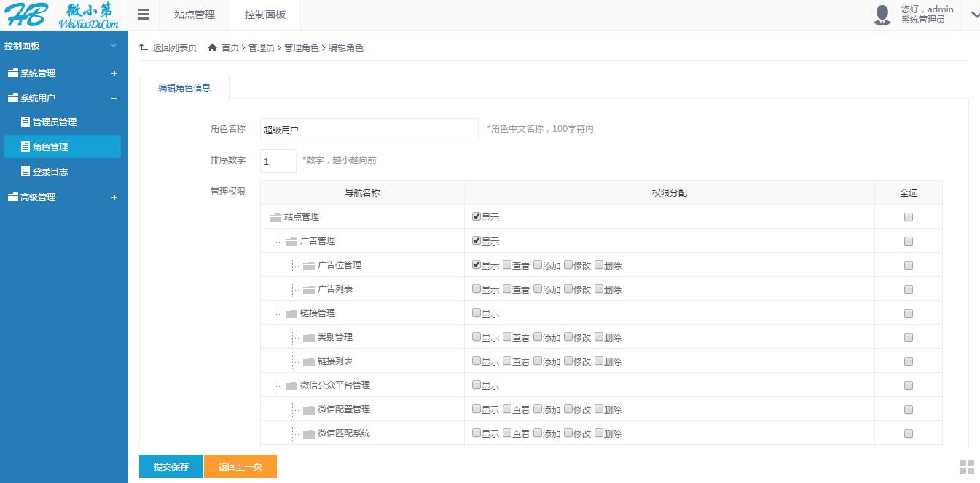980x483 pixels.
Task: Click the grid icon at bottom right corner
Action: 967,467
